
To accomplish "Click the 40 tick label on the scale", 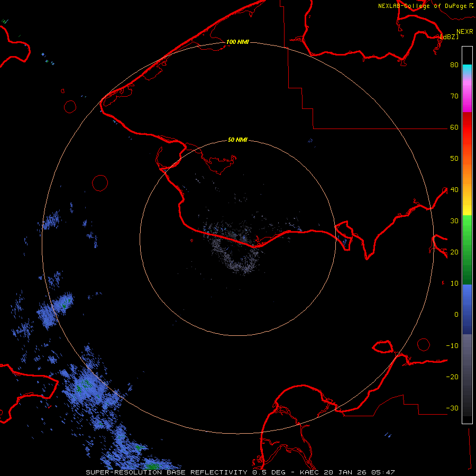I will [454, 190].
